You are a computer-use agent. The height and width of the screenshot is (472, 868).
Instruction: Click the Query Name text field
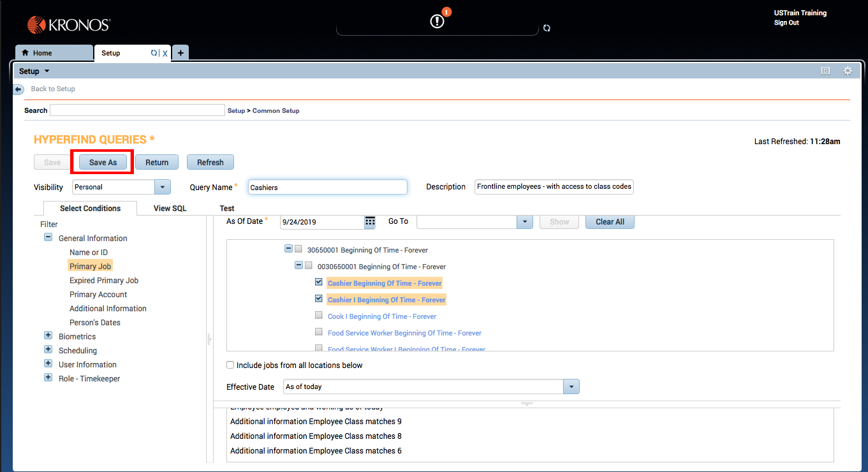click(327, 187)
